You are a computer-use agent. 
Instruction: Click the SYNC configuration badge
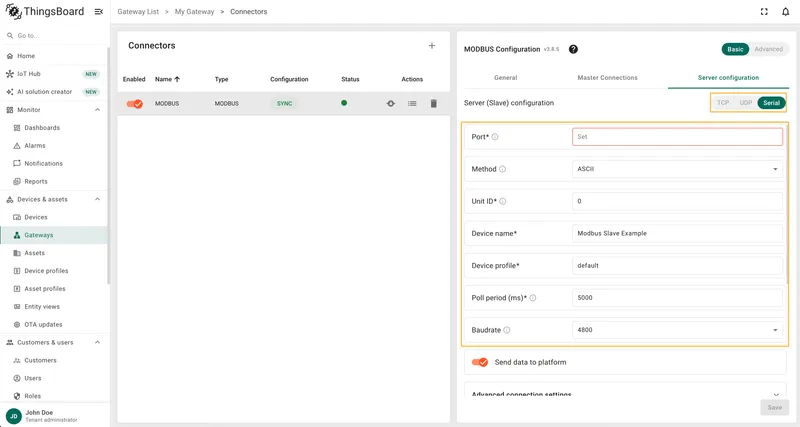point(285,104)
